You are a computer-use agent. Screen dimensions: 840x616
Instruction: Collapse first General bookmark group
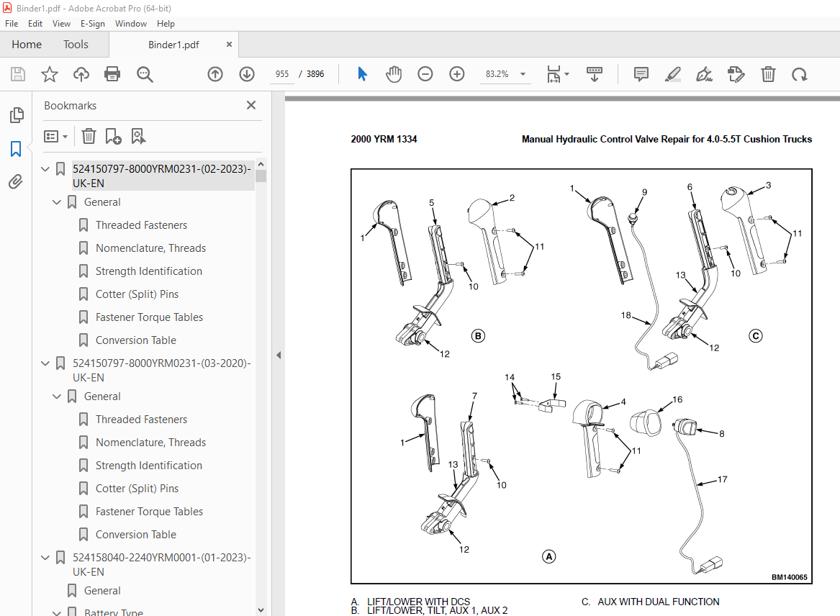(x=57, y=202)
